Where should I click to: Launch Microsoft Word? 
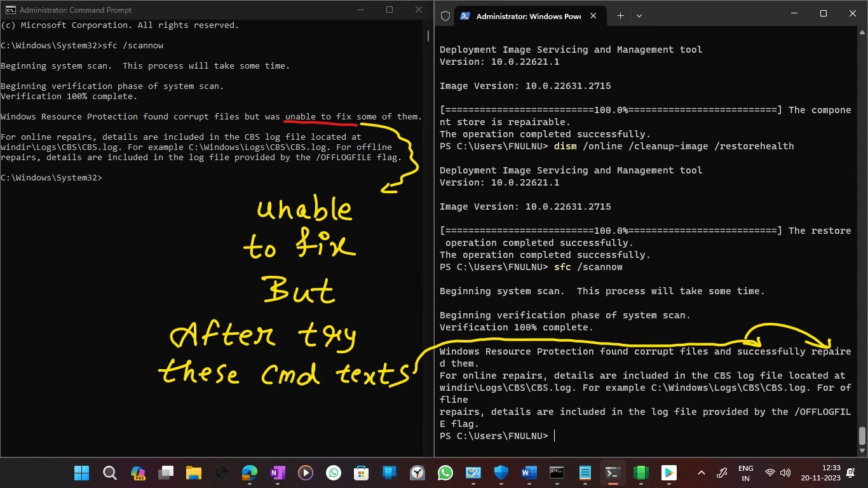(527, 473)
